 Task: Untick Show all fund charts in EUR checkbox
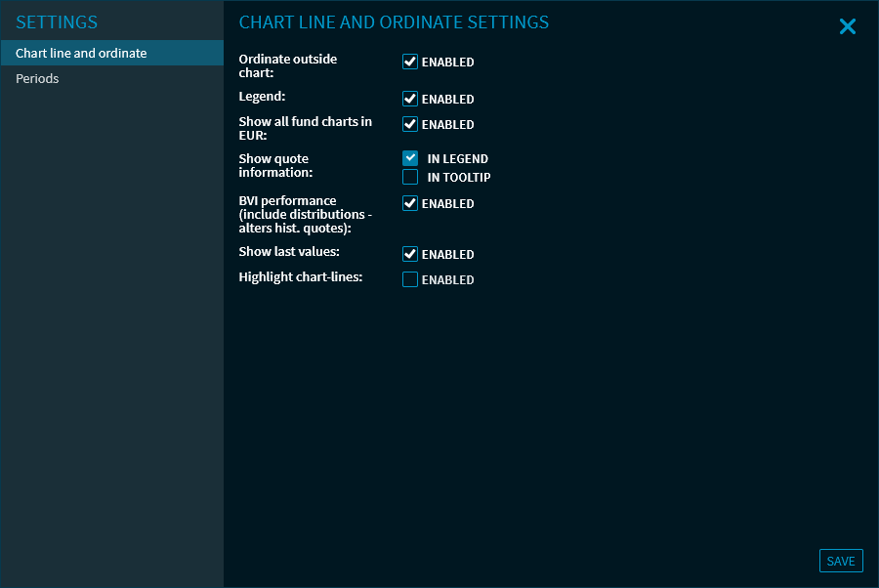(x=410, y=124)
